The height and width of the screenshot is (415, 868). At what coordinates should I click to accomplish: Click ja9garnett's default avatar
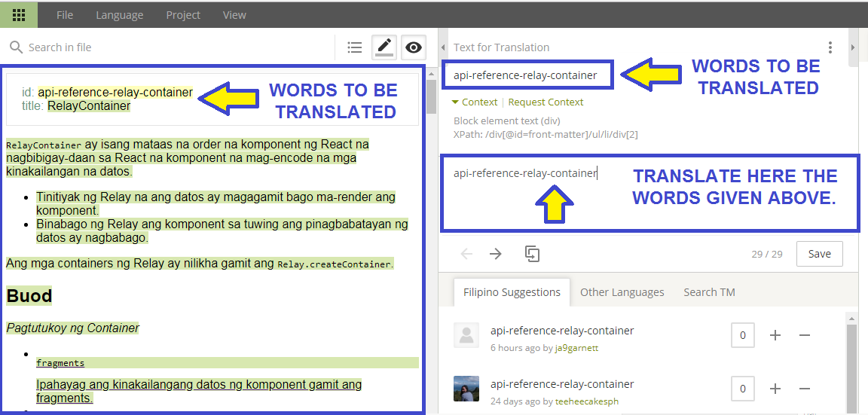point(466,334)
